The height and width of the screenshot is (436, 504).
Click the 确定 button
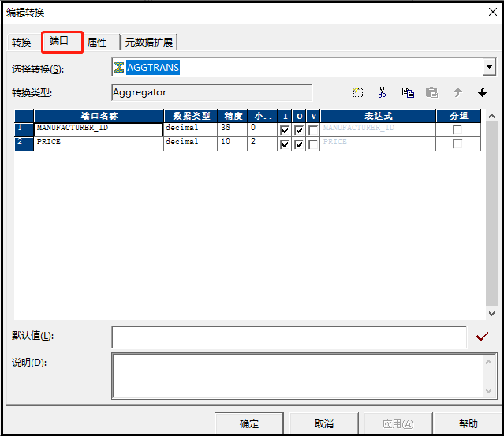tap(249, 423)
